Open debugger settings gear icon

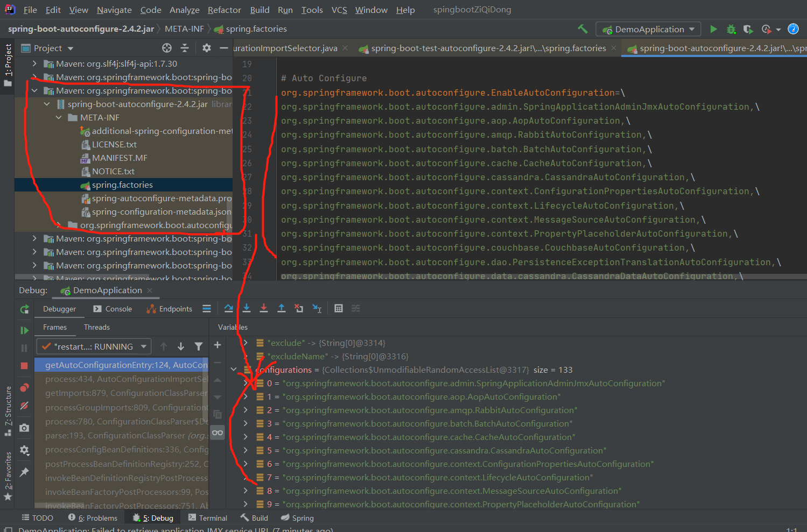pos(24,450)
